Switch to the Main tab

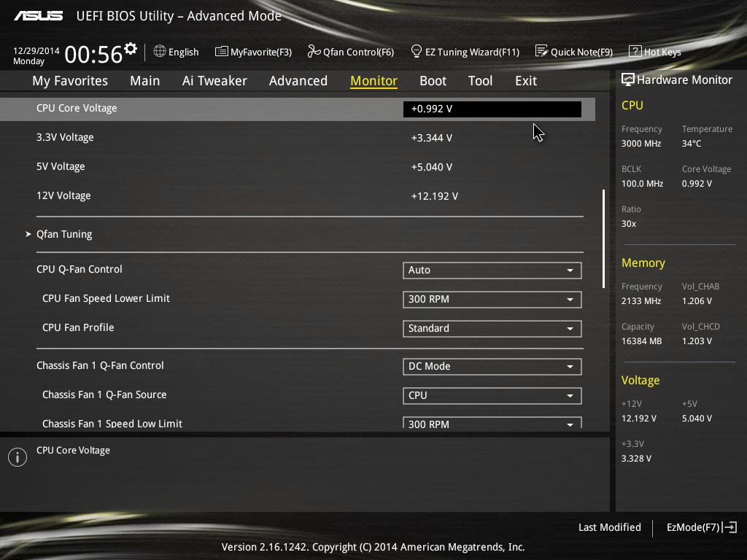click(145, 81)
